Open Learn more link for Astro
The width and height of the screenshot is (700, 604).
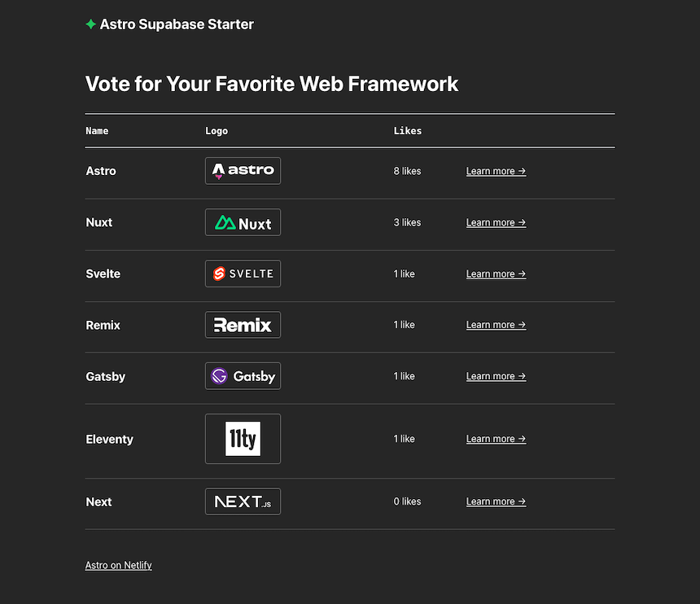pyautogui.click(x=496, y=171)
